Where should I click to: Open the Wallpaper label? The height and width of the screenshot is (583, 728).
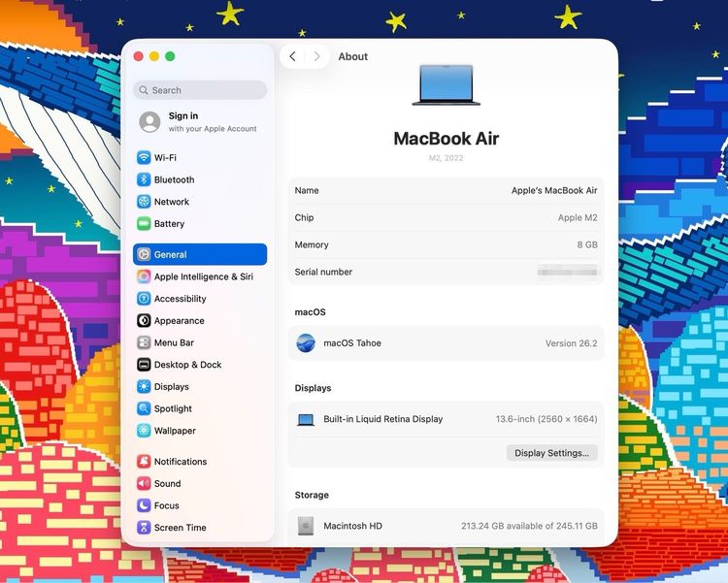coord(175,431)
